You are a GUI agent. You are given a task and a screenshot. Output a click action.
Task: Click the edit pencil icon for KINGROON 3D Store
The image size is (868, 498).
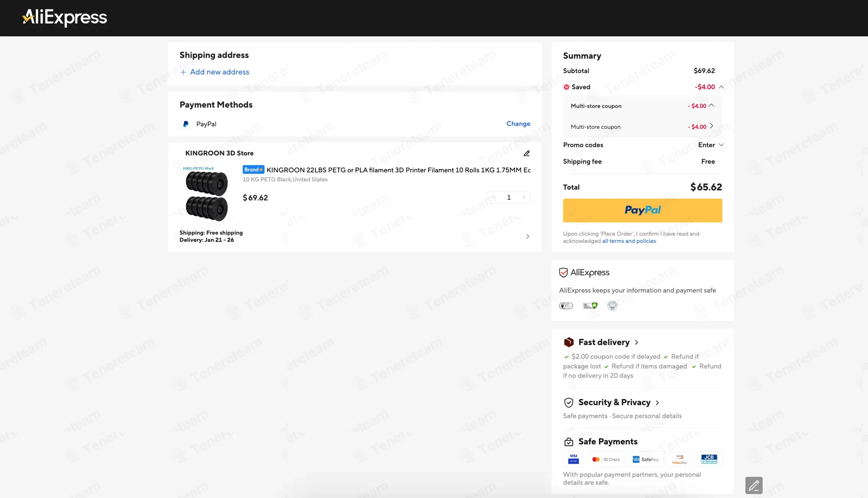[x=527, y=153]
